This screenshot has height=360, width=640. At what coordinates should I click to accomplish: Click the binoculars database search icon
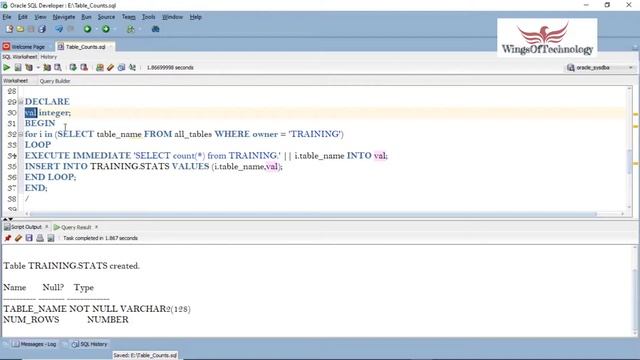[x=156, y=29]
